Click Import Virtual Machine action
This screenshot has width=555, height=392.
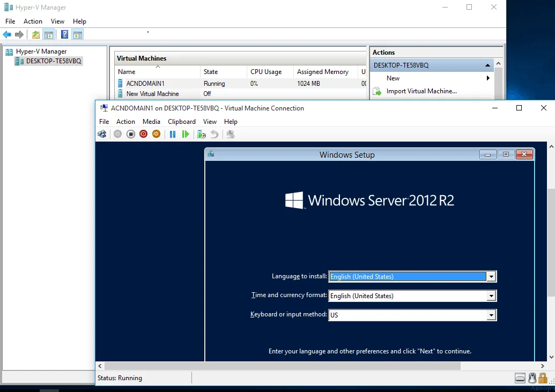click(421, 91)
